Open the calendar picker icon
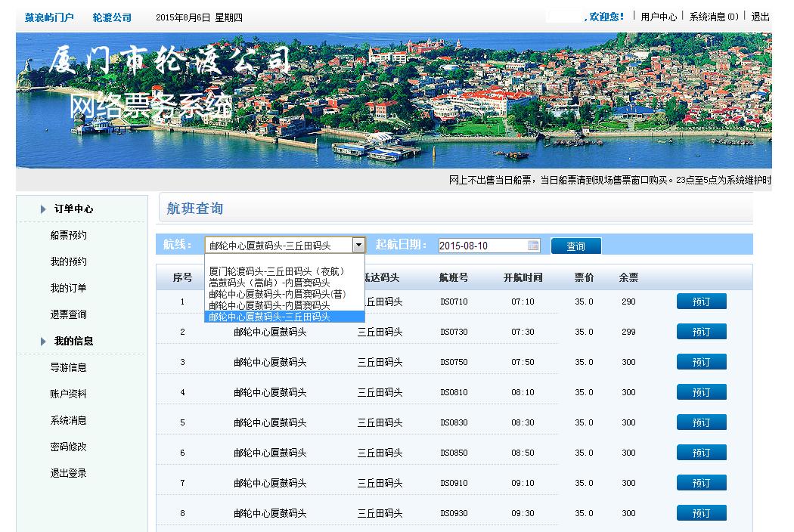This screenshot has width=794, height=532. click(532, 246)
